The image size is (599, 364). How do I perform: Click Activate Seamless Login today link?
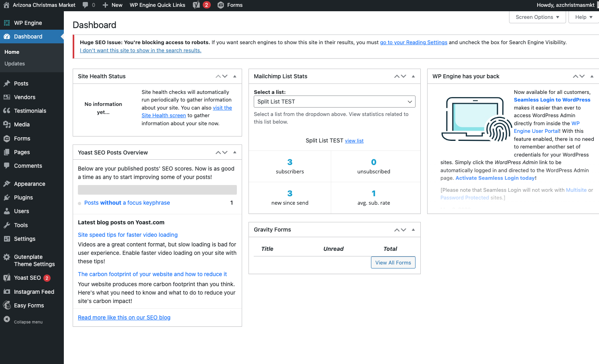495,178
